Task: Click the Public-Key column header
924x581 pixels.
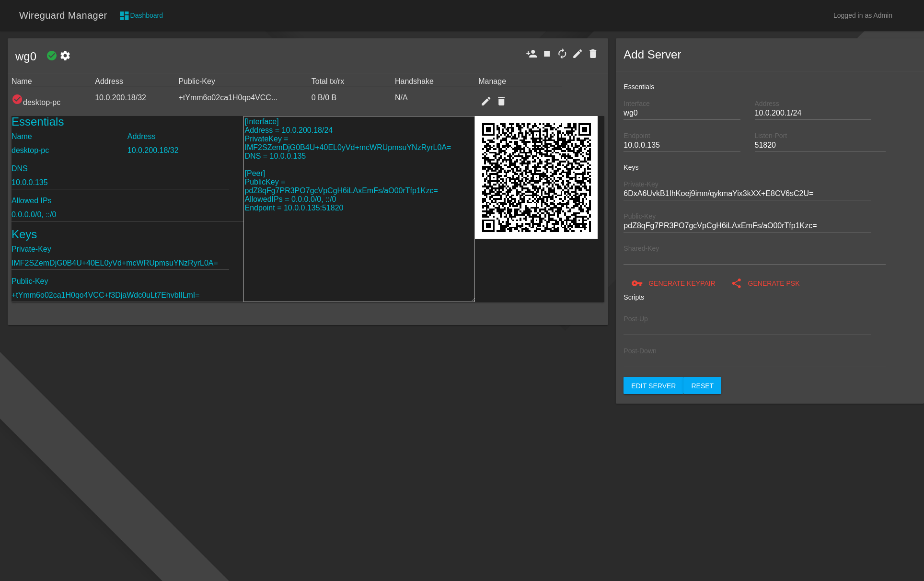Action: 196,81
